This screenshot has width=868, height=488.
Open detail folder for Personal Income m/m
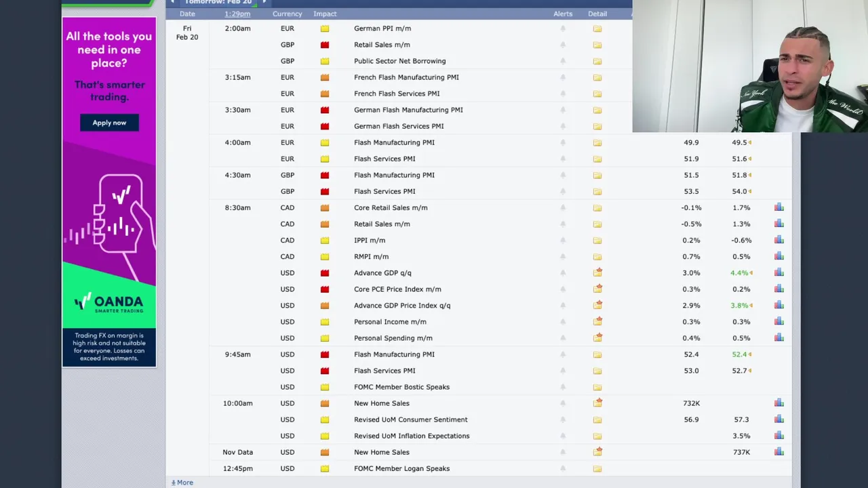tap(597, 321)
